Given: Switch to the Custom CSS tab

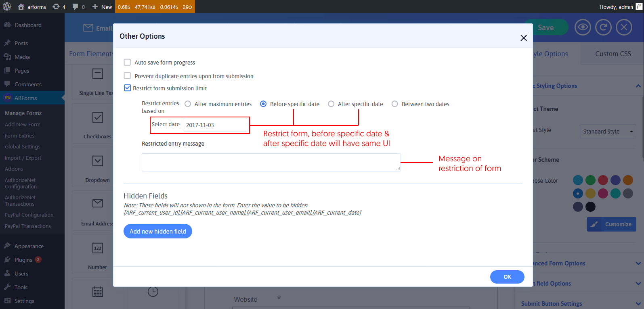Looking at the screenshot, I should coord(613,54).
